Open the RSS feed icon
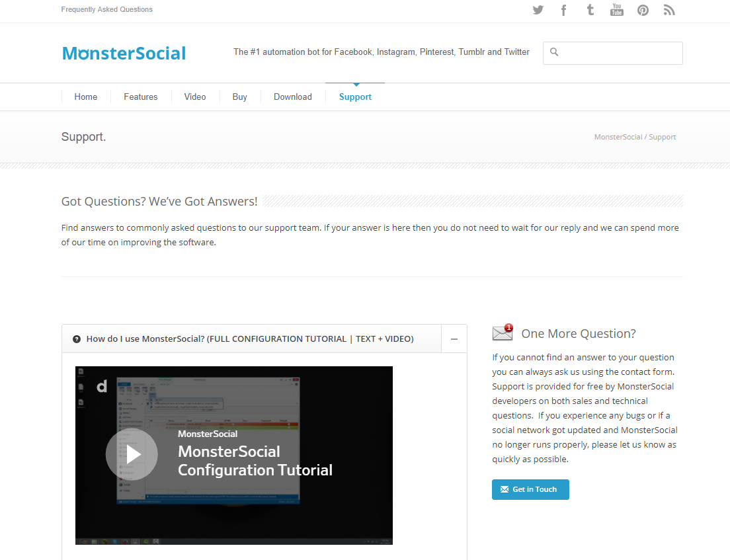 pos(669,10)
